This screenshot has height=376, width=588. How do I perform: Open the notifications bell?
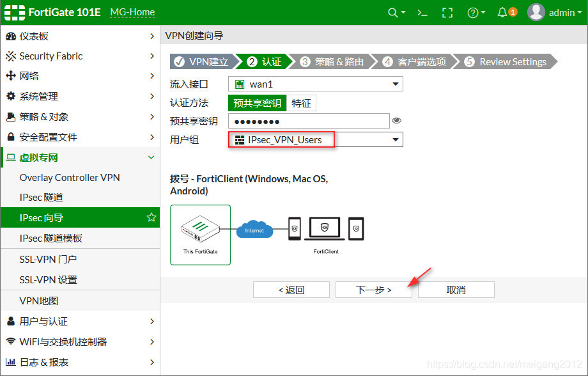click(x=502, y=12)
